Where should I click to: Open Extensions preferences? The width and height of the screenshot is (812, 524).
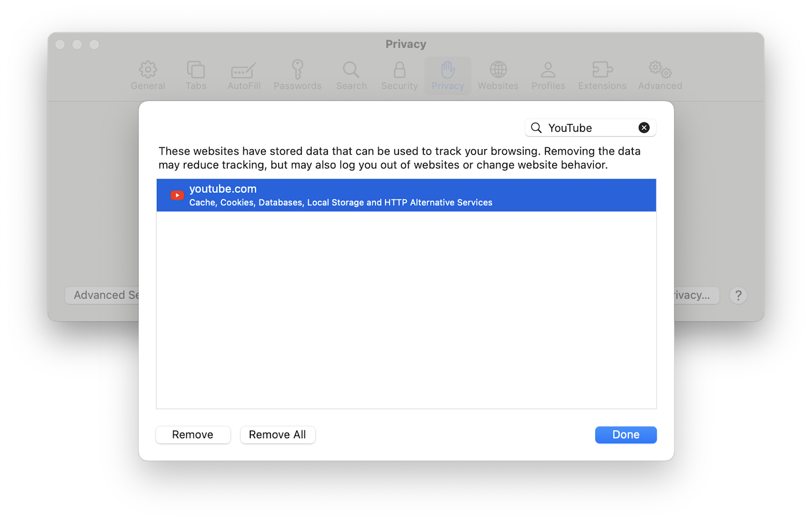(602, 75)
